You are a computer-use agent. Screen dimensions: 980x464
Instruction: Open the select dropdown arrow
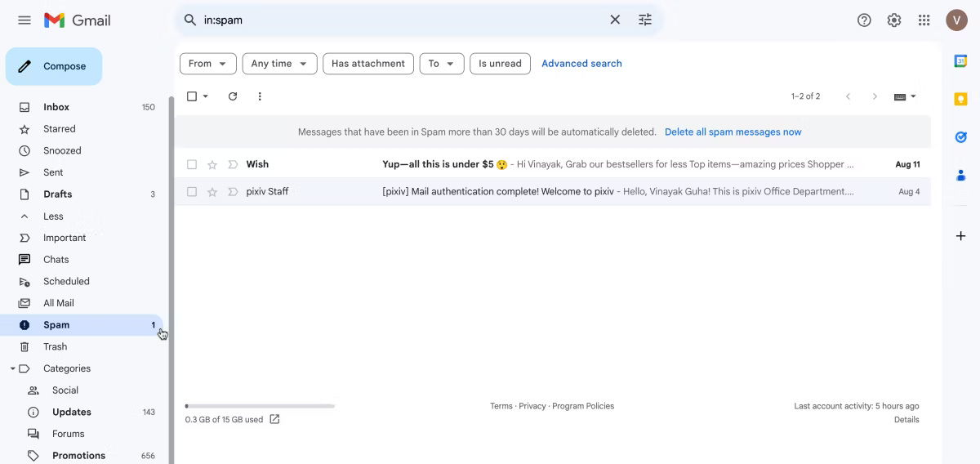click(x=206, y=96)
